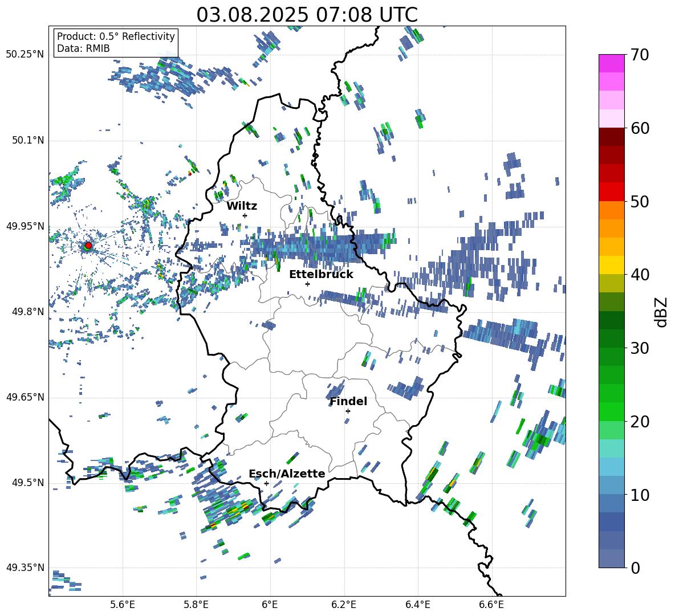The height and width of the screenshot is (616, 675).
Task: Click the 30 tick label on colorbar
Action: (640, 348)
